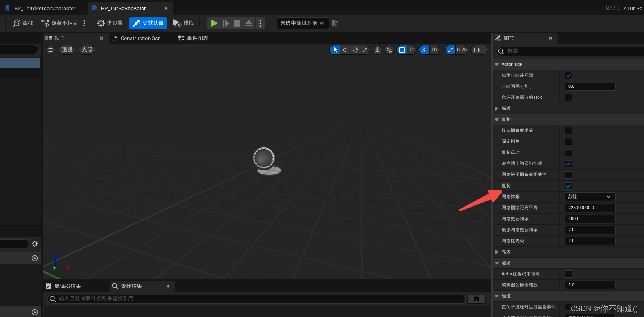Click the debug object locate icon

click(335, 23)
